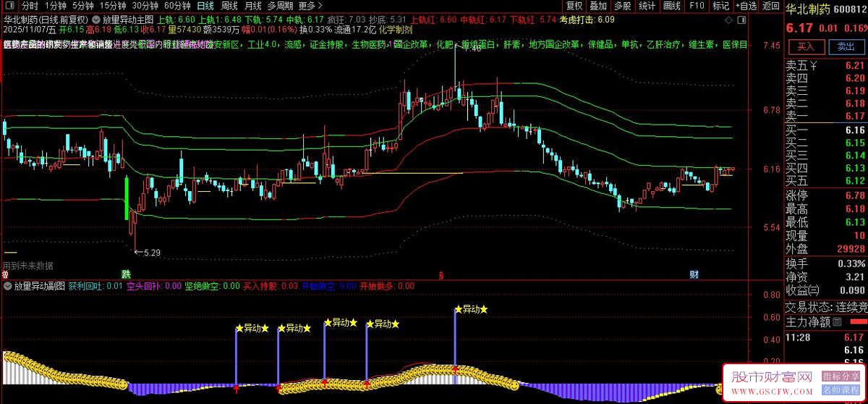Click the 用到未来数据 warning text

pos(28,266)
